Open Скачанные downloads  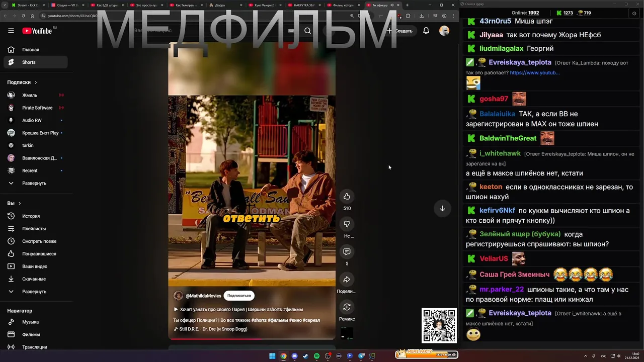click(35, 279)
